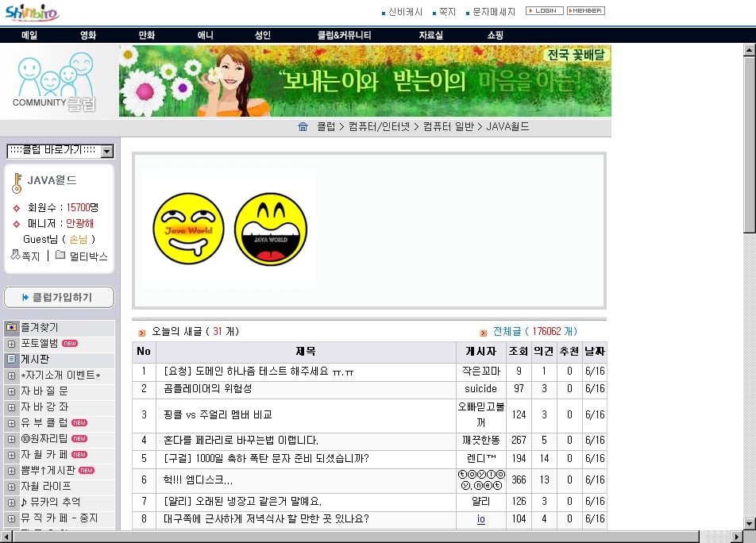Click the arrow icon beside 전체글
The image size is (756, 543).
483,333
